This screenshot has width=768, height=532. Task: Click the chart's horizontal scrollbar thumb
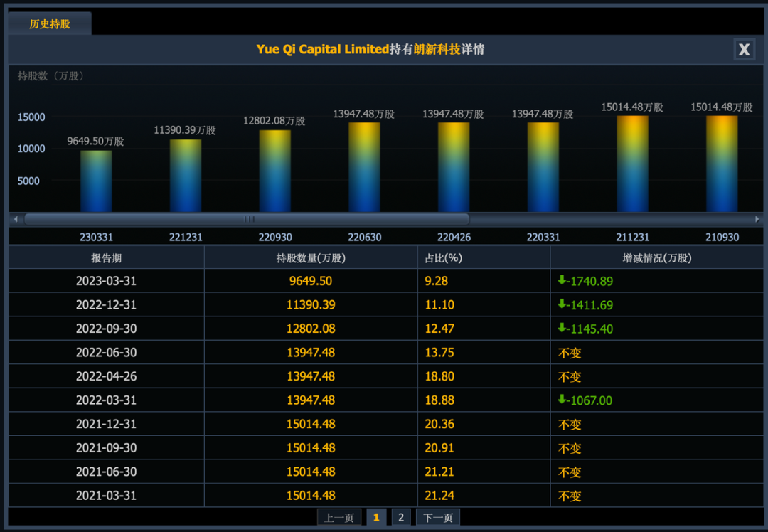click(247, 219)
